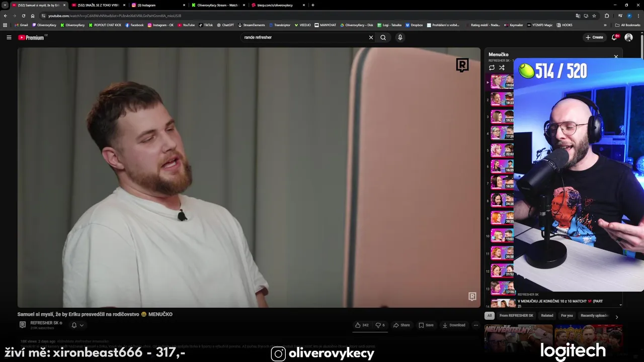Start voice search with the microphone icon

(400, 37)
